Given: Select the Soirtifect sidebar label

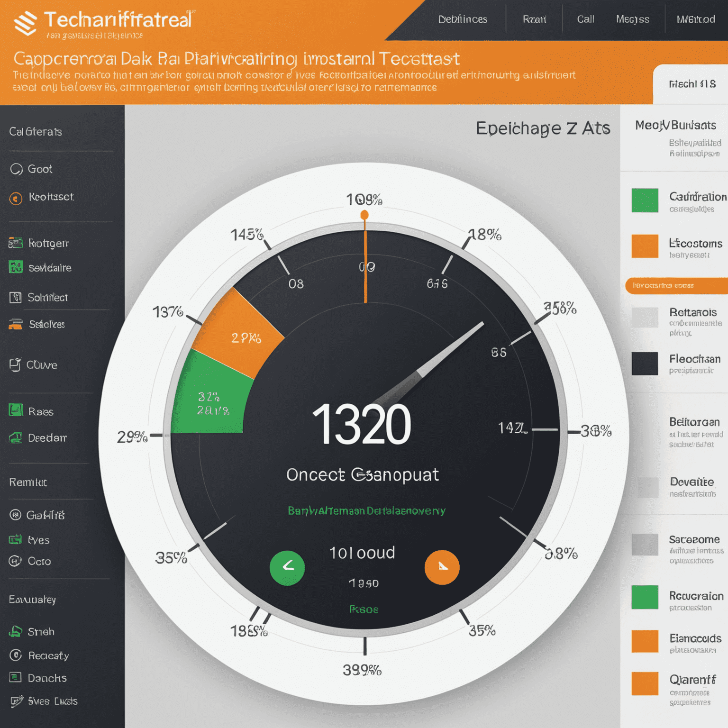Looking at the screenshot, I should (x=48, y=298).
